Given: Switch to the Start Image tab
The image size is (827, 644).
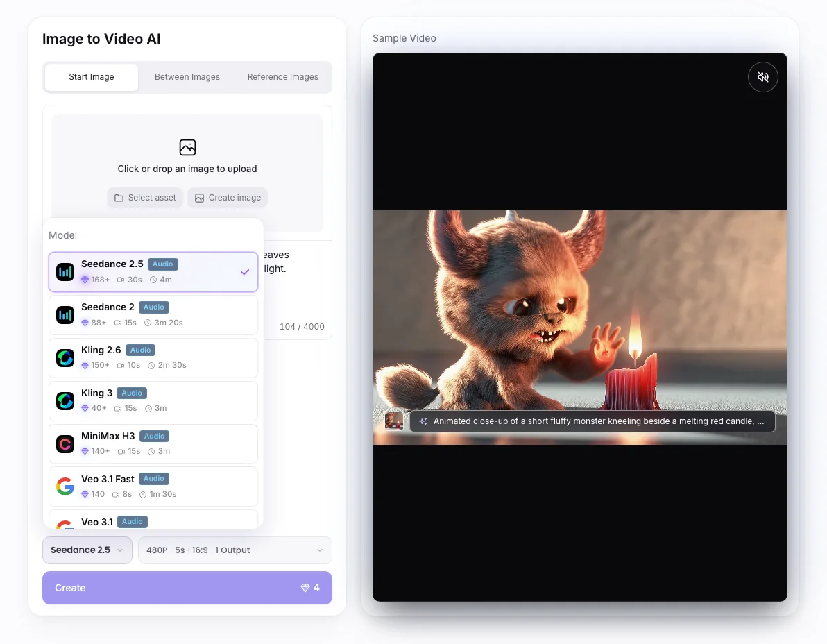Looking at the screenshot, I should click(x=92, y=77).
